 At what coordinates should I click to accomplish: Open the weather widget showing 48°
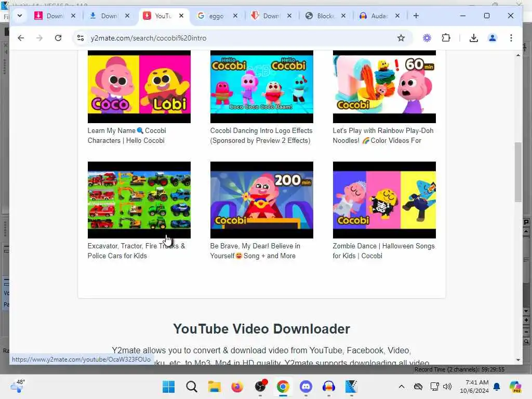(x=17, y=386)
